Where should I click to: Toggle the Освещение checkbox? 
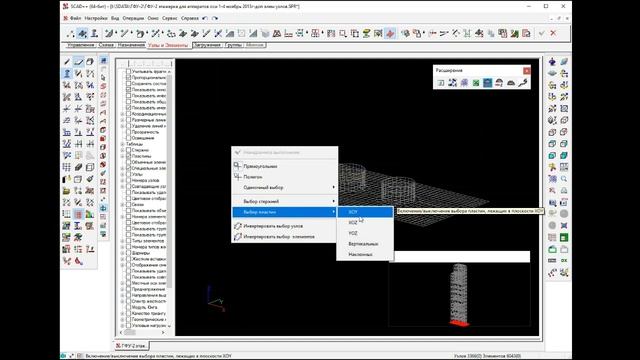point(129,138)
